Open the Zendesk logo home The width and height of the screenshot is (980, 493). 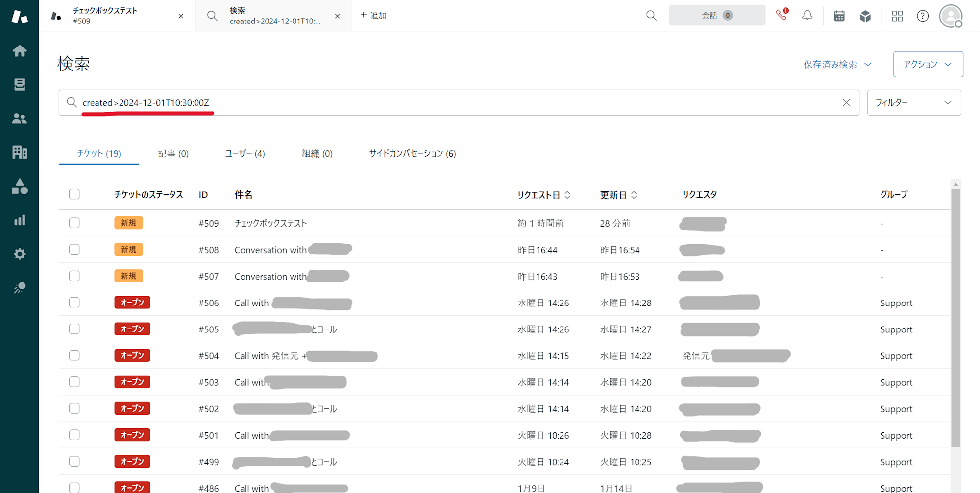coord(20,17)
